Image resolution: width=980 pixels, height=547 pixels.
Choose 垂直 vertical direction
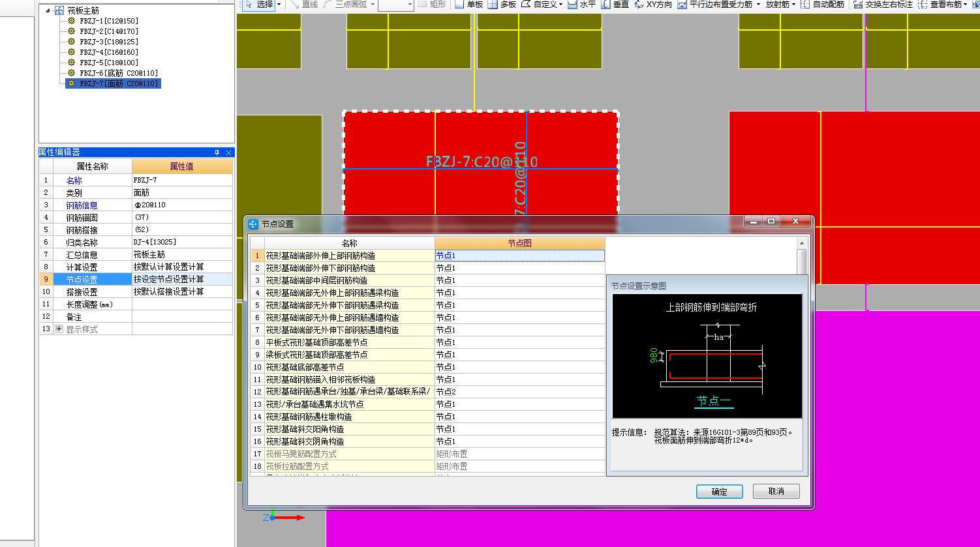pyautogui.click(x=615, y=5)
